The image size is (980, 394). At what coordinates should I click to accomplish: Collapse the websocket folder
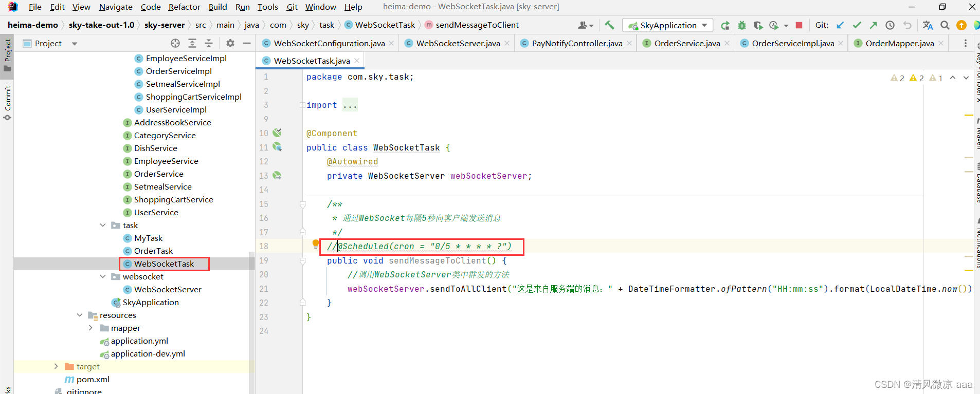(103, 276)
